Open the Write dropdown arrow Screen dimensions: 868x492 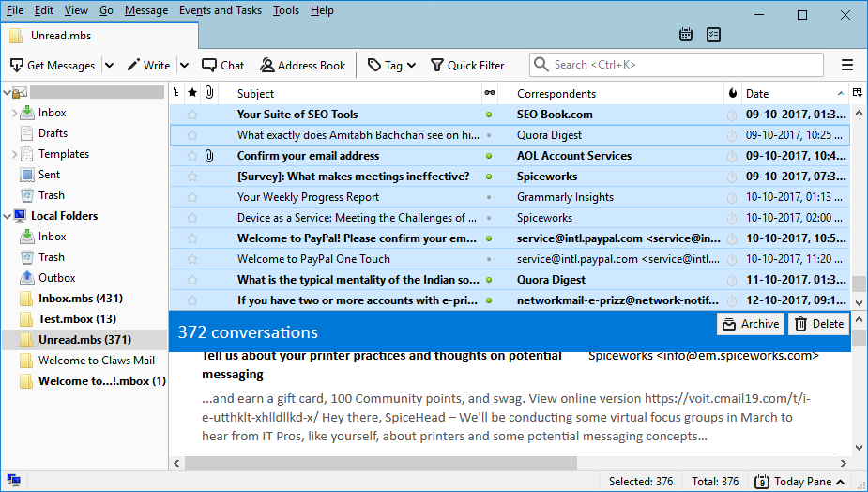pos(184,66)
